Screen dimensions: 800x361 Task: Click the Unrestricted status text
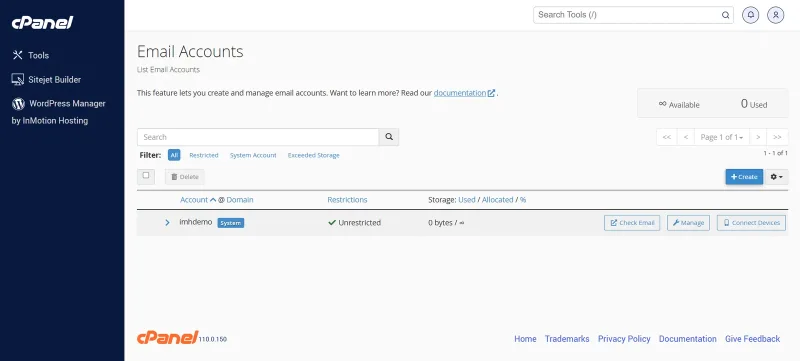(360, 223)
